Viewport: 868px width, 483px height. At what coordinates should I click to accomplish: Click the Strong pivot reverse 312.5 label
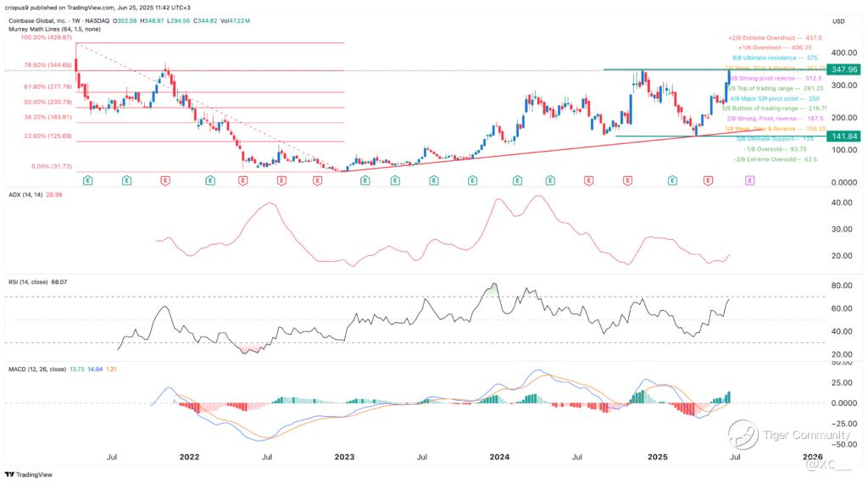(776, 79)
